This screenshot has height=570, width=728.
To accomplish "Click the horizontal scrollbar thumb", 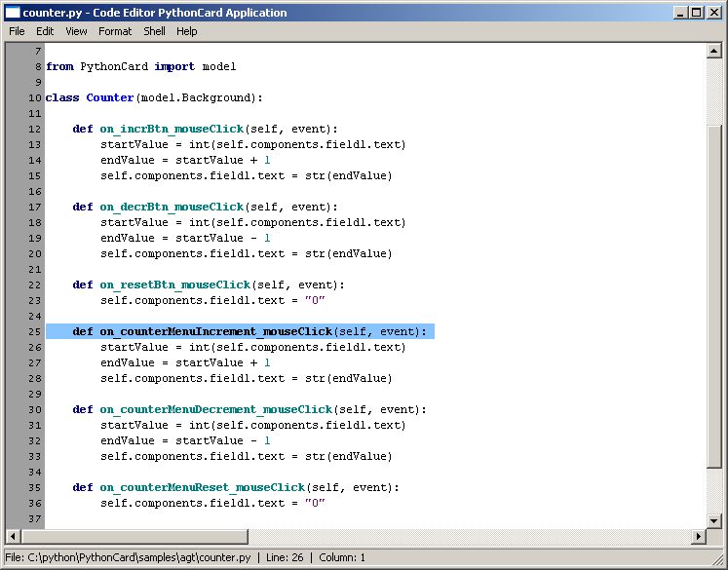I will click(134, 536).
